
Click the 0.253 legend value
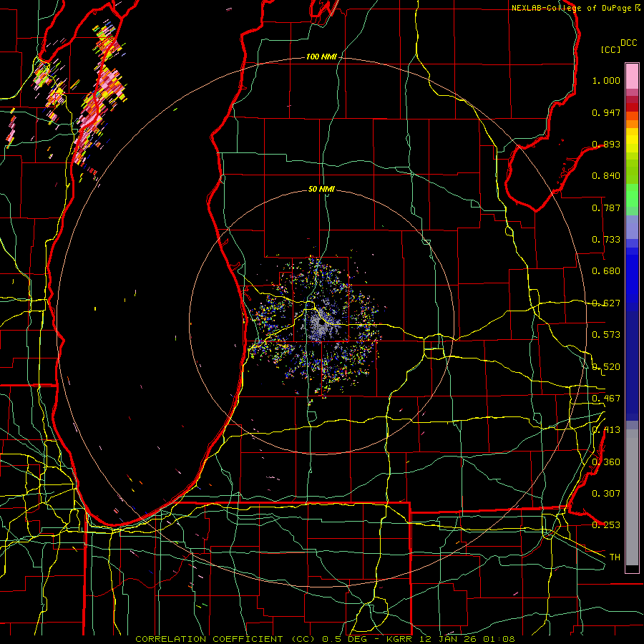click(x=606, y=525)
